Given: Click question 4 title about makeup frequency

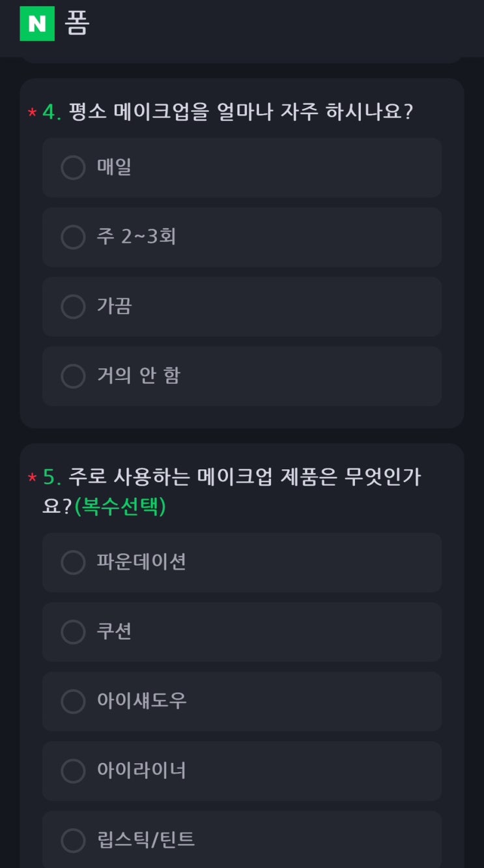Looking at the screenshot, I should coord(240,112).
